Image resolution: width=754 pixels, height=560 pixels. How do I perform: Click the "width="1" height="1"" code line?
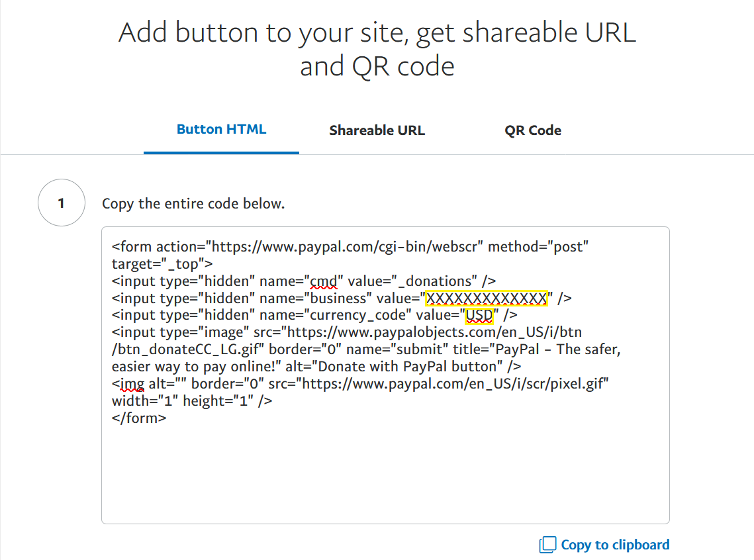point(192,401)
